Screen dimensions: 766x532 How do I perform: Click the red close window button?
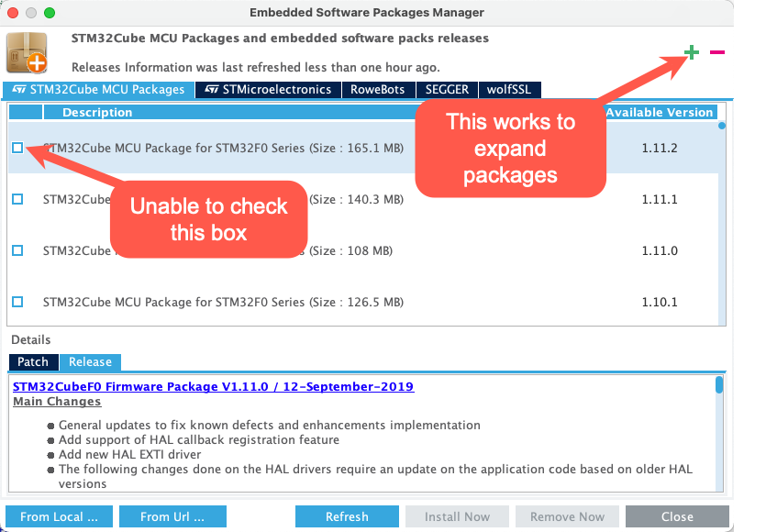tap(13, 13)
